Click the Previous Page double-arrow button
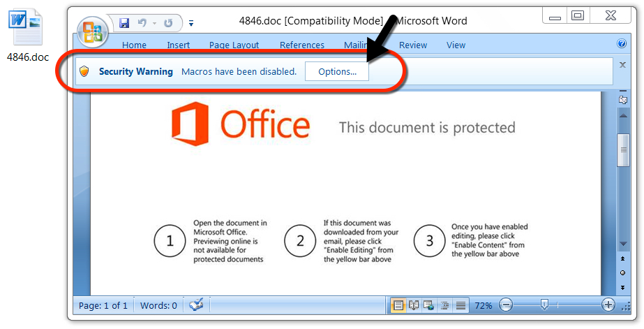Image resolution: width=644 pixels, height=329 pixels. click(x=623, y=258)
